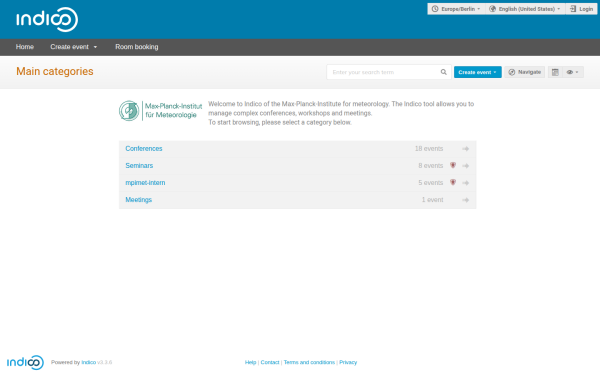
Task: Click the Indico logo in the footer
Action: 25,362
